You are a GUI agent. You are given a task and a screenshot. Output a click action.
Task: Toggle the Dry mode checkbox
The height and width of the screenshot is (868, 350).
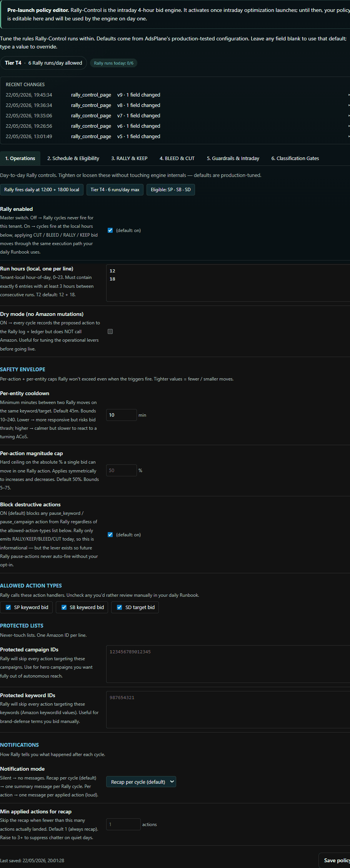[x=110, y=331]
